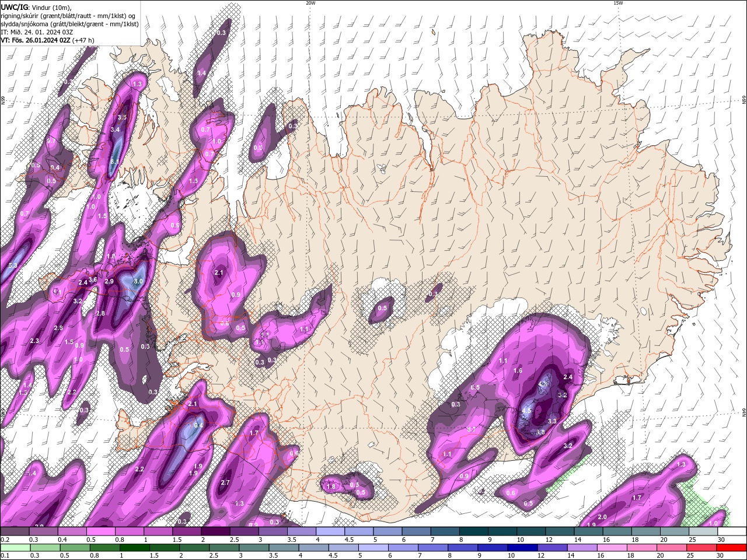Click the dark teal snow-scale swatch labeled 9
Image resolution: width=747 pixels, height=560 pixels.
coord(502,531)
